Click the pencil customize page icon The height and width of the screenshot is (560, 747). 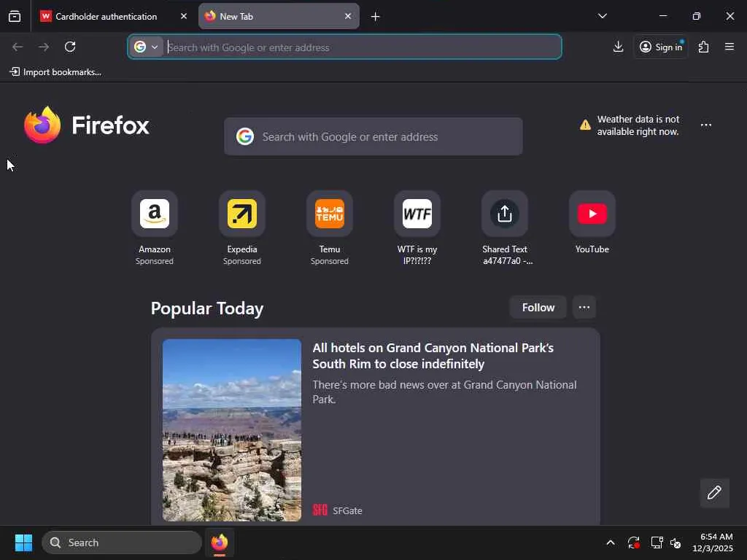pyautogui.click(x=715, y=493)
